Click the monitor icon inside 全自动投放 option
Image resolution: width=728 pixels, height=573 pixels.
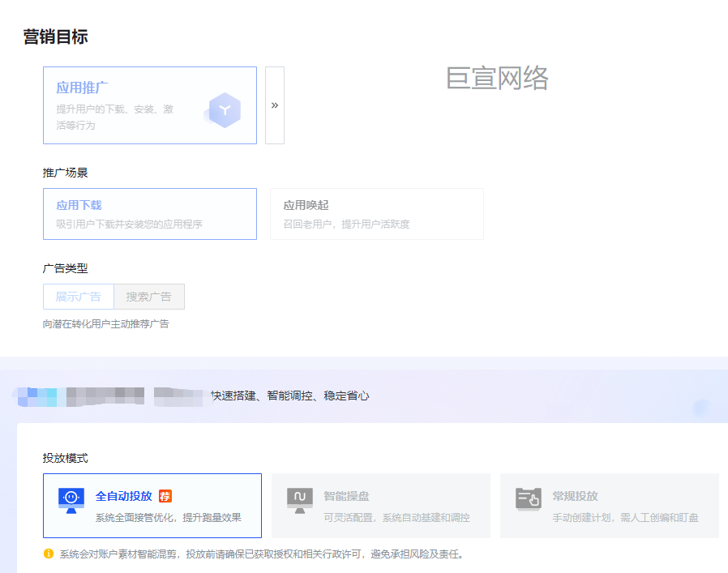coord(72,496)
